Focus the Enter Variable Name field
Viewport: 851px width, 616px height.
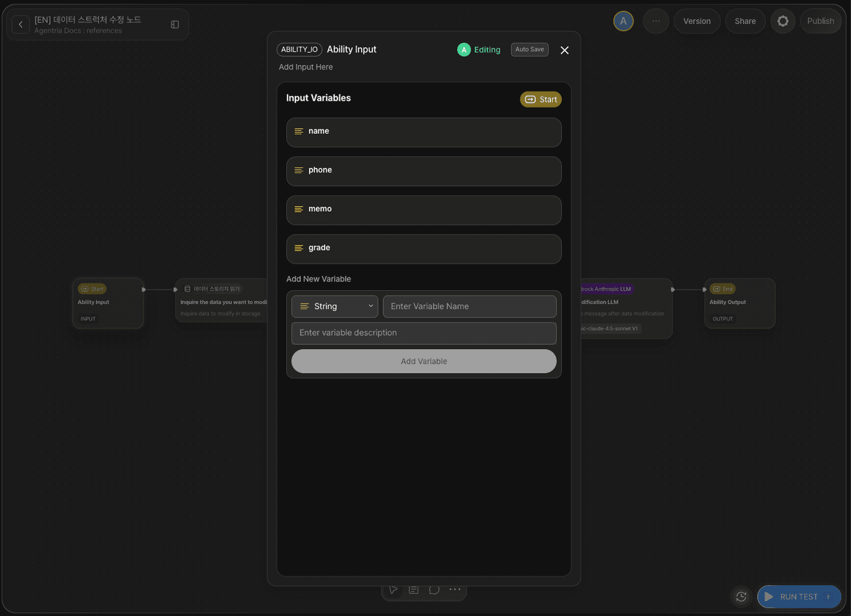pos(470,306)
